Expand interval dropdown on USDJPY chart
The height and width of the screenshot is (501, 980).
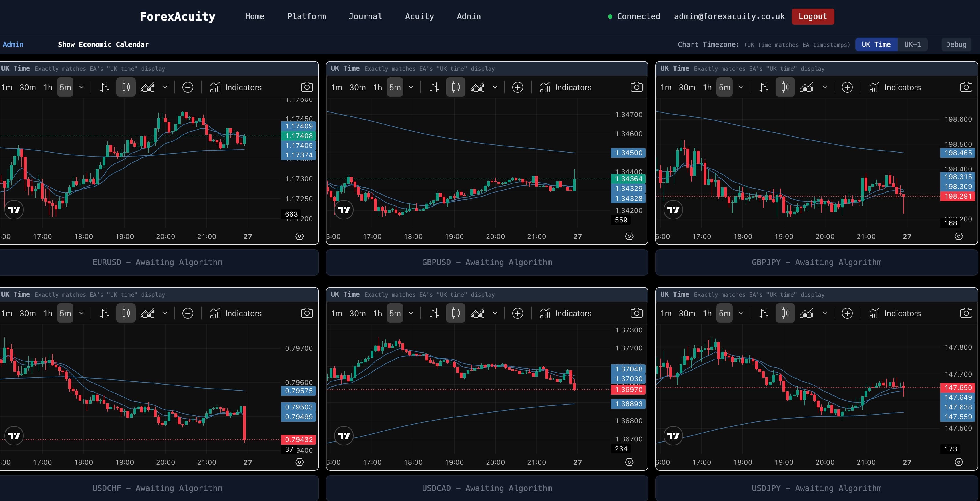[x=741, y=313]
